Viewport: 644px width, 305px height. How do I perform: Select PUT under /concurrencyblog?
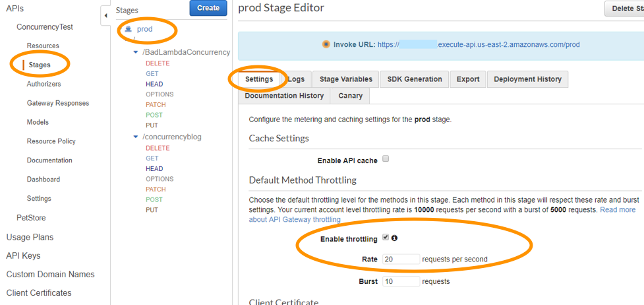(x=152, y=209)
